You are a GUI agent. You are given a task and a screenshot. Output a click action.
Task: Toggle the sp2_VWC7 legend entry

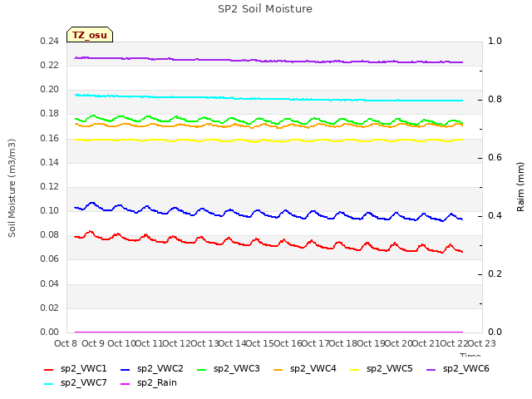point(76,383)
